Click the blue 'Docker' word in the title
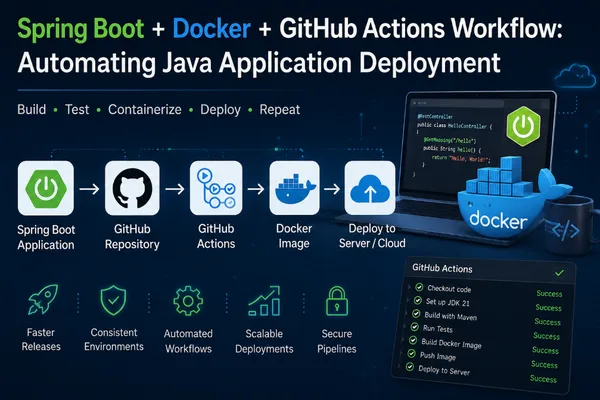Screen dimensions: 600x400 click(x=212, y=29)
